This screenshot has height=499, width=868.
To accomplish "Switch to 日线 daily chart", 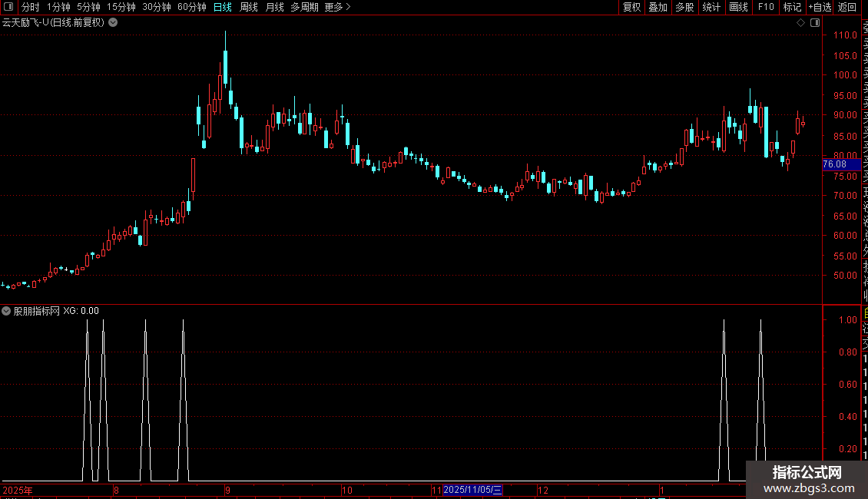I will (x=223, y=7).
